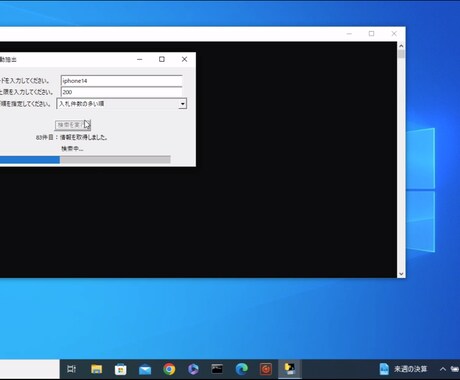Open Task View on the taskbar

click(71, 369)
